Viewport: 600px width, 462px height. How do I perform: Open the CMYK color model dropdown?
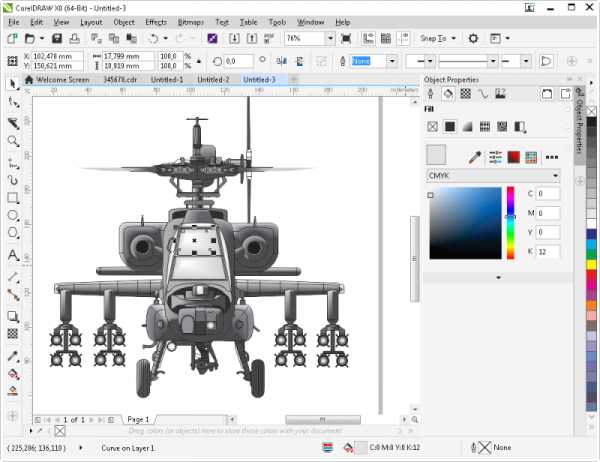click(492, 176)
